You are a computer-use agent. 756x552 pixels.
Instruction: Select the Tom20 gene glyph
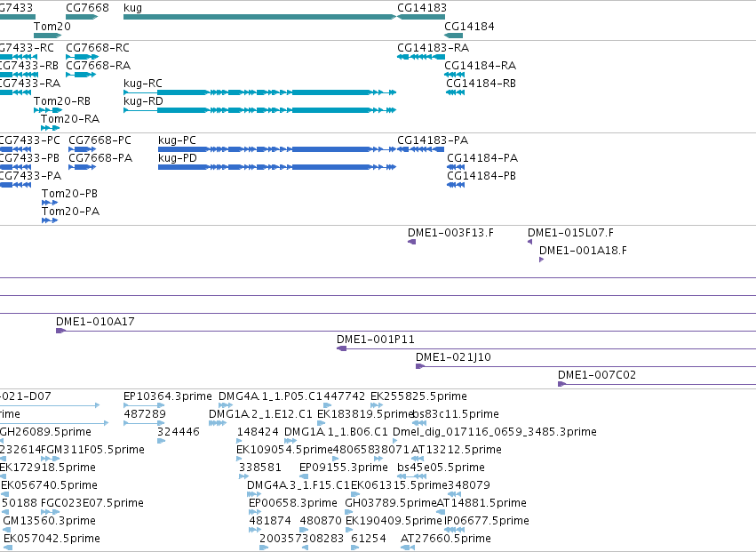[48, 36]
